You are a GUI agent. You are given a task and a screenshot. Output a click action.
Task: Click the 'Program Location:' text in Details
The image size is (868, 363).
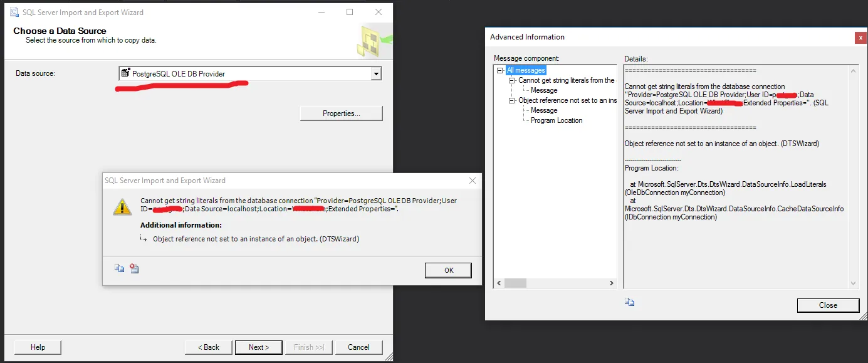pyautogui.click(x=652, y=168)
